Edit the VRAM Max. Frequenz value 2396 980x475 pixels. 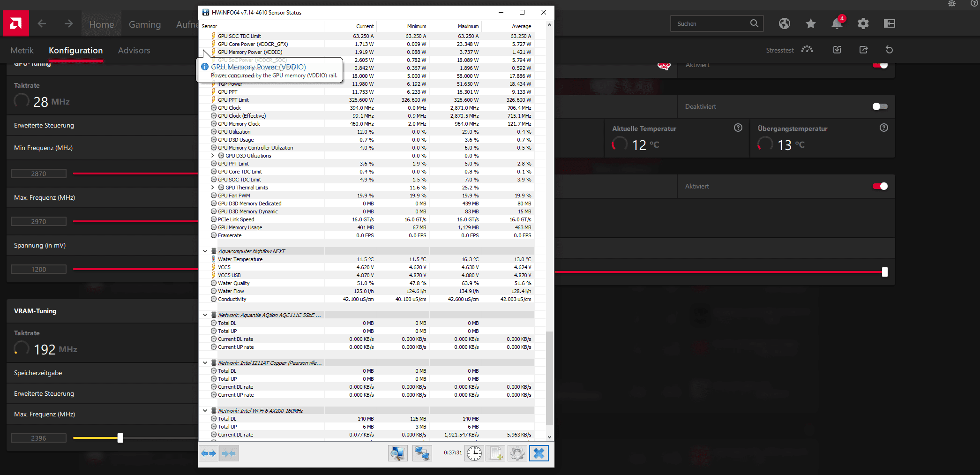tap(39, 438)
